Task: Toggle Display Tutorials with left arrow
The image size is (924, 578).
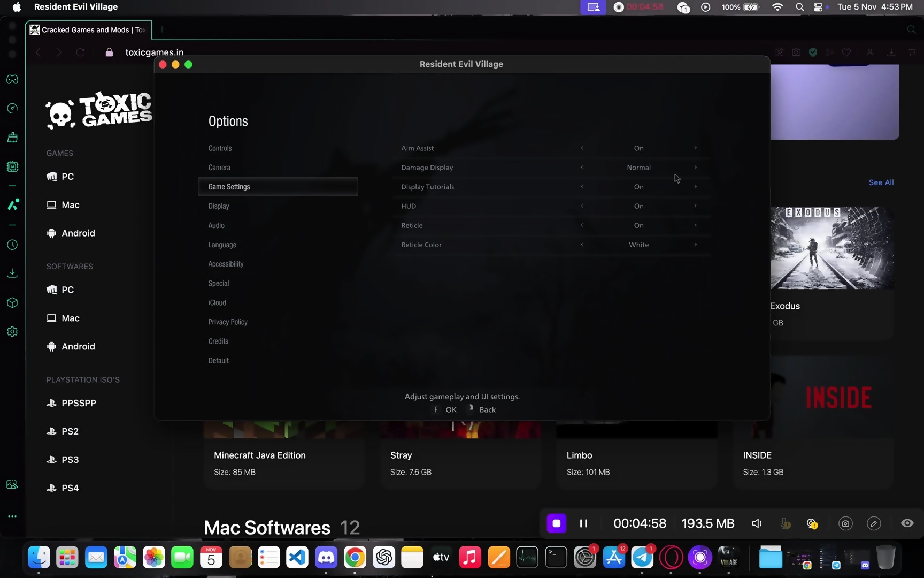Action: point(582,187)
